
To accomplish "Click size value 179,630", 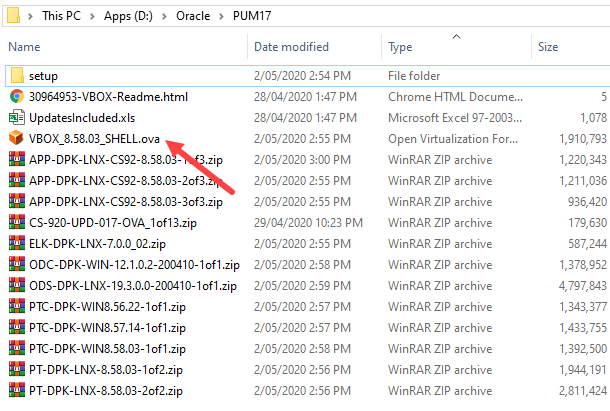I will tap(587, 223).
